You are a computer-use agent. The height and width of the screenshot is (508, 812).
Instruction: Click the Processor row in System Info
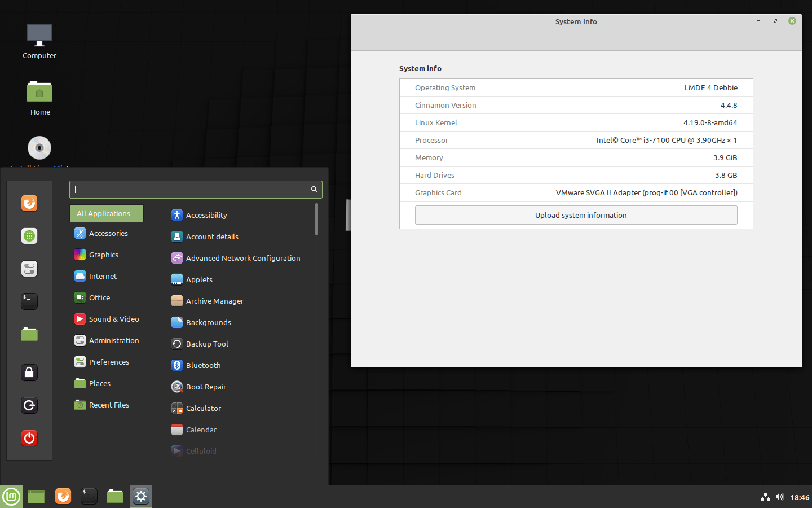click(x=576, y=140)
